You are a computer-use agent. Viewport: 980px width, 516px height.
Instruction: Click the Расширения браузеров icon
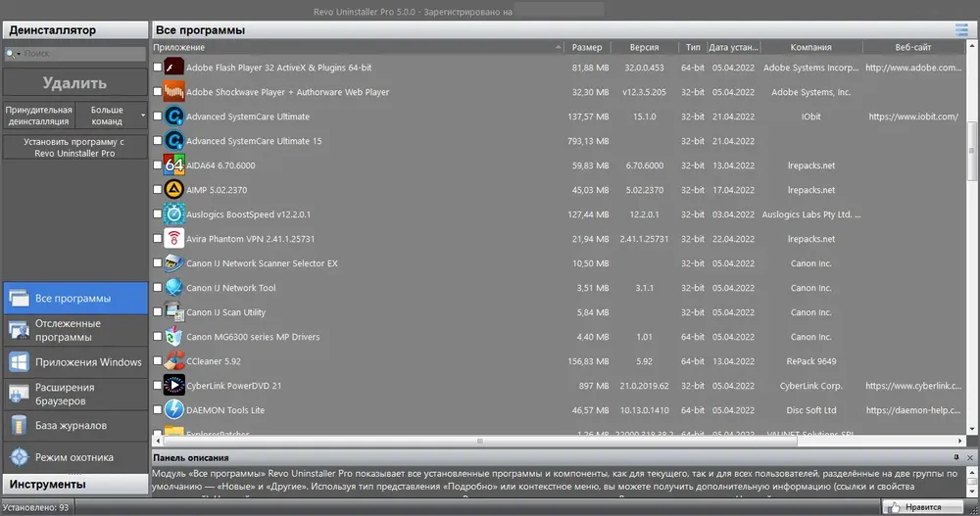point(20,394)
